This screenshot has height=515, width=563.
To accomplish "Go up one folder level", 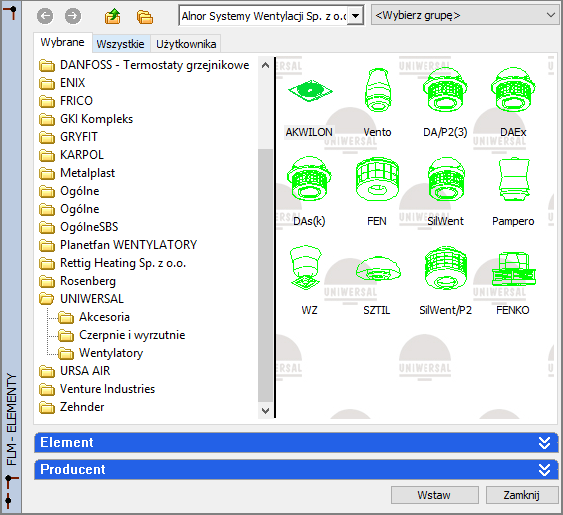I will coord(113,16).
